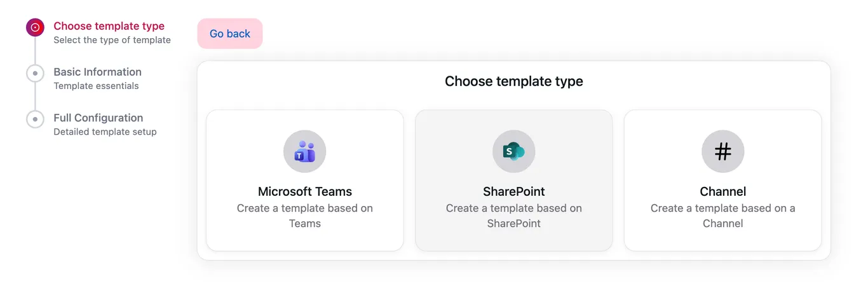
Task: Click the SharePoint logo icon
Action: tap(514, 151)
